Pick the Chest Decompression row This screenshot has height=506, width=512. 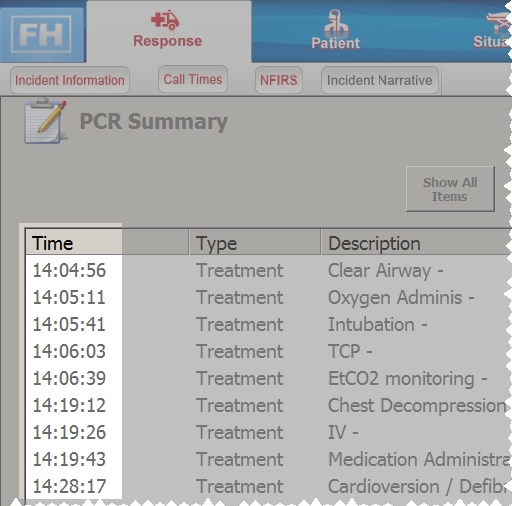click(268, 405)
